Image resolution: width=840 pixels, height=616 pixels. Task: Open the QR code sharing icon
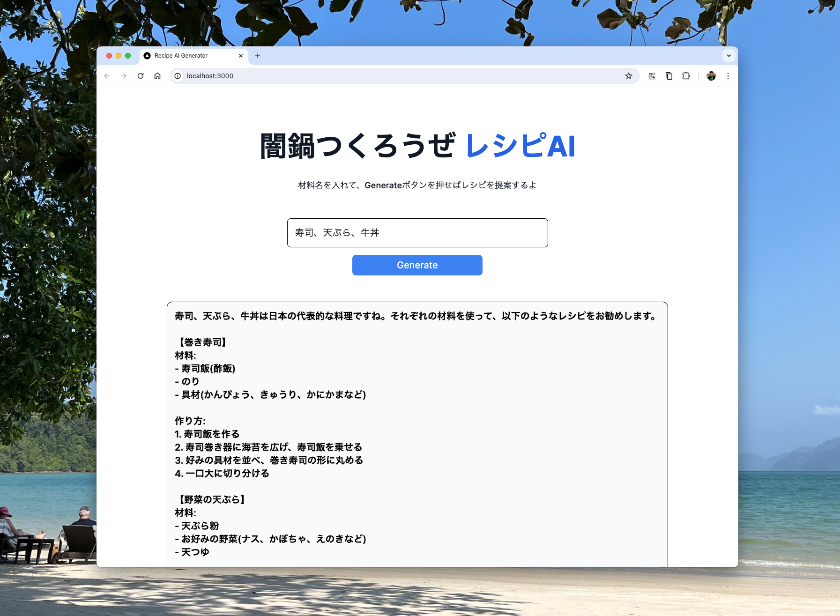(x=652, y=75)
